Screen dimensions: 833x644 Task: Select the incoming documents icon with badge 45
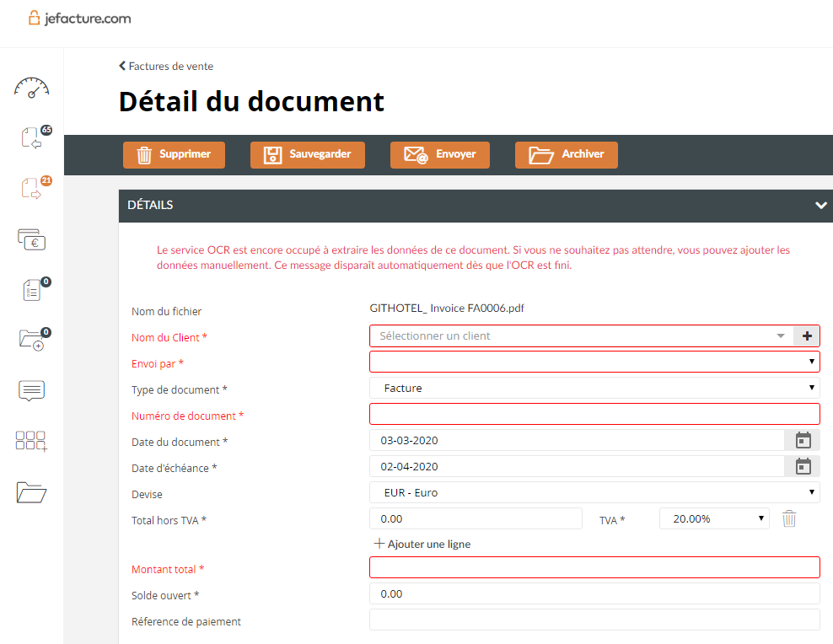coord(31,138)
